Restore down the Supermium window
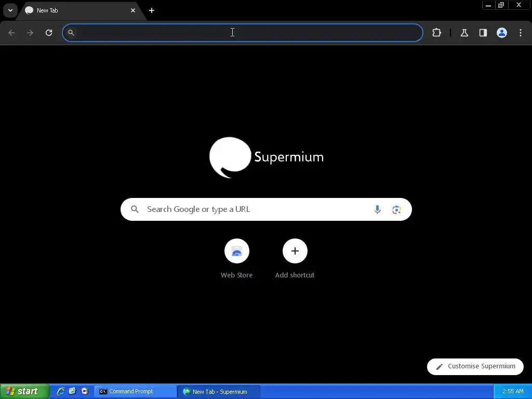This screenshot has height=399, width=532. tap(501, 5)
